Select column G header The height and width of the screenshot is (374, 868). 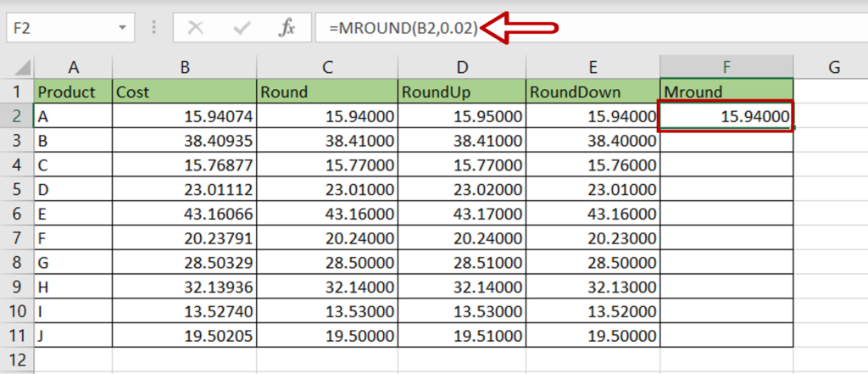[x=834, y=68]
